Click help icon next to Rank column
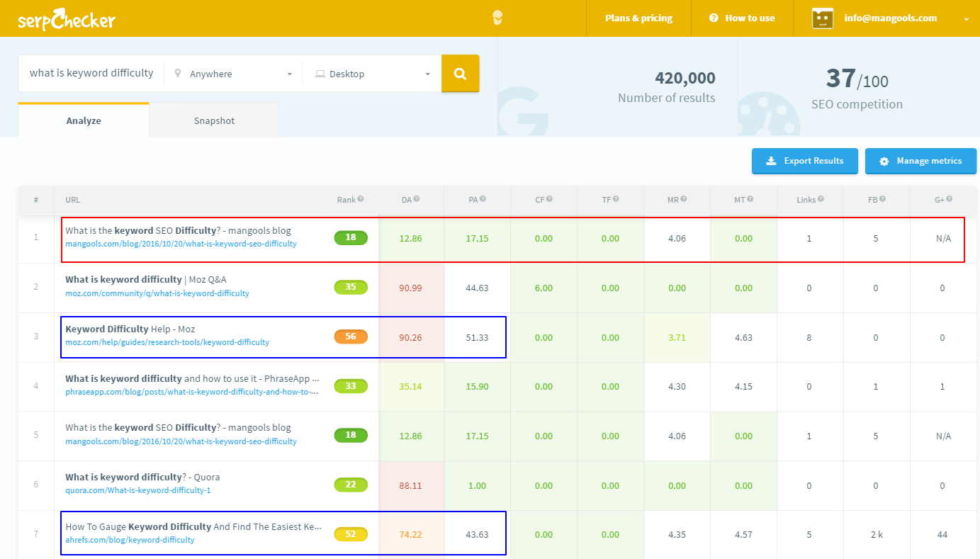This screenshot has width=980, height=559. (x=361, y=200)
